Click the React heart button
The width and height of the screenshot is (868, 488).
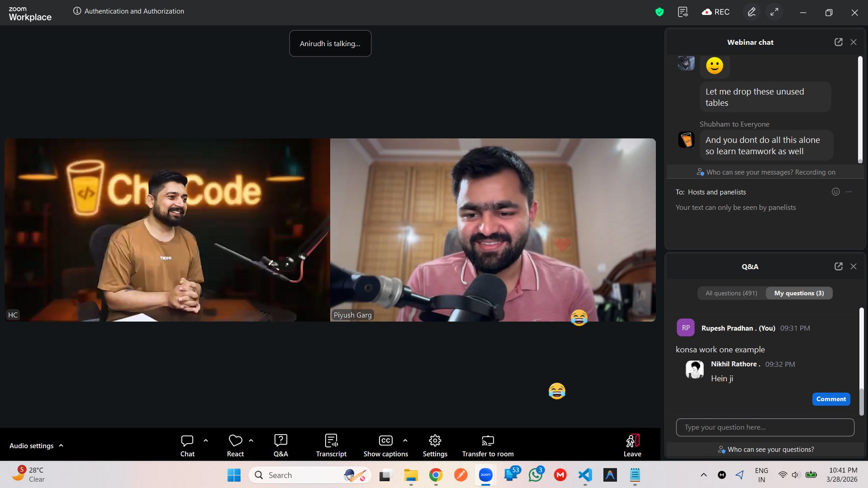(235, 445)
